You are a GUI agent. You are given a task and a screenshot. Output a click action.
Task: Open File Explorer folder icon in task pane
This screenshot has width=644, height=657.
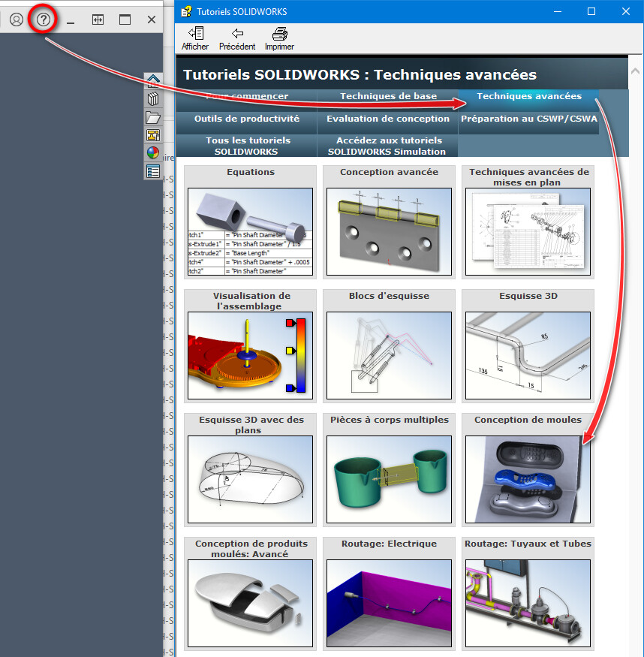(x=153, y=117)
